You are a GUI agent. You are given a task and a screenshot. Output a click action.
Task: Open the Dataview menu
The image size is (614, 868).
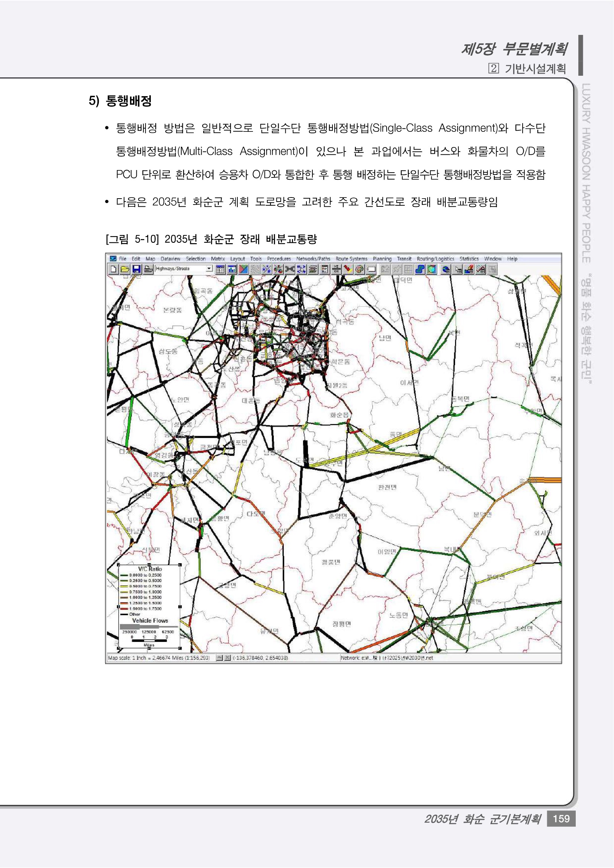170,259
